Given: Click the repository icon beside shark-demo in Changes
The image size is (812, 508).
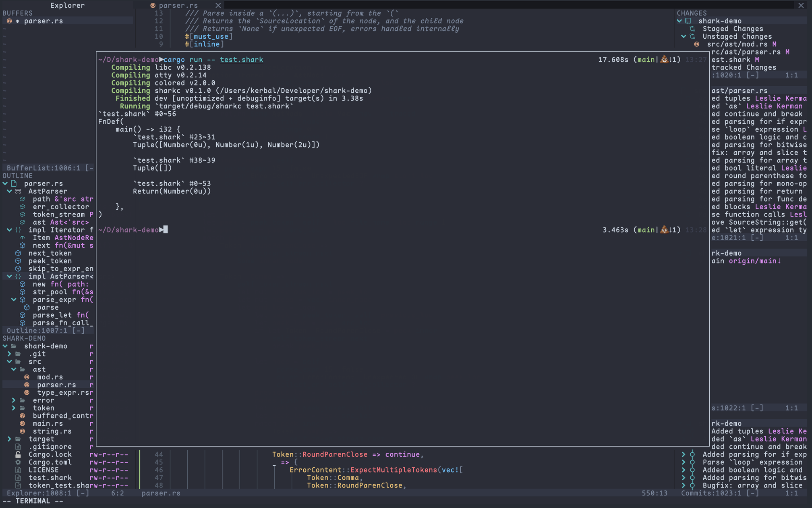Looking at the screenshot, I should coord(688,21).
